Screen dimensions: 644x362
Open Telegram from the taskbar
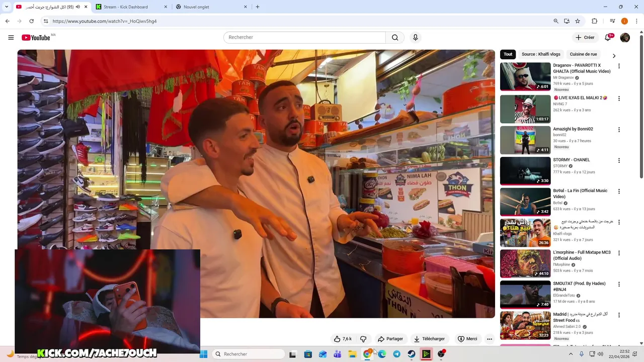tap(396, 354)
